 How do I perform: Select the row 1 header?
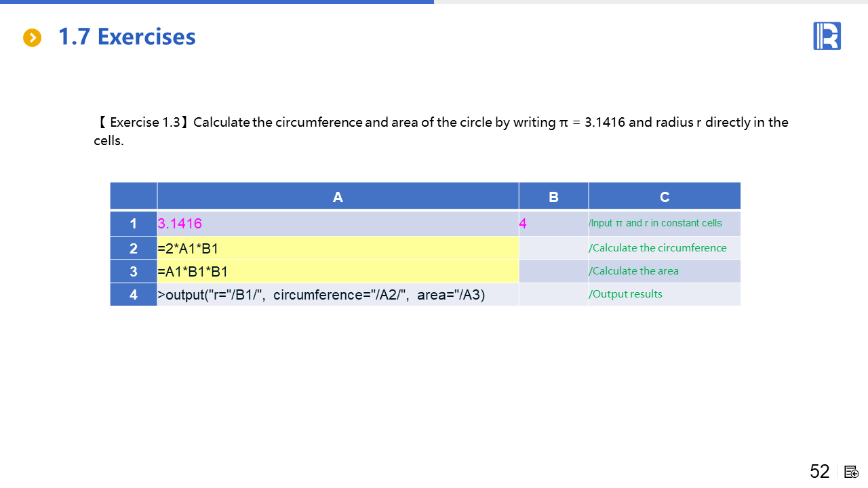coord(134,224)
